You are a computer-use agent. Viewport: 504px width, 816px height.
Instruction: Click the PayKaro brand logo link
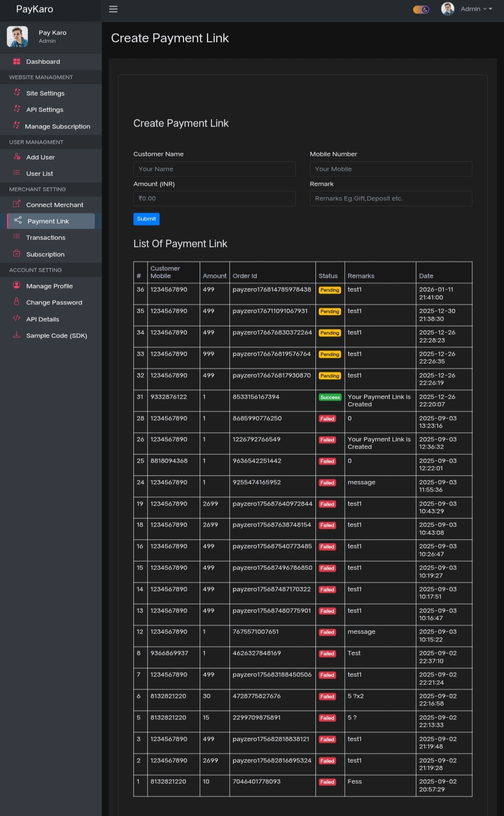[x=35, y=9]
